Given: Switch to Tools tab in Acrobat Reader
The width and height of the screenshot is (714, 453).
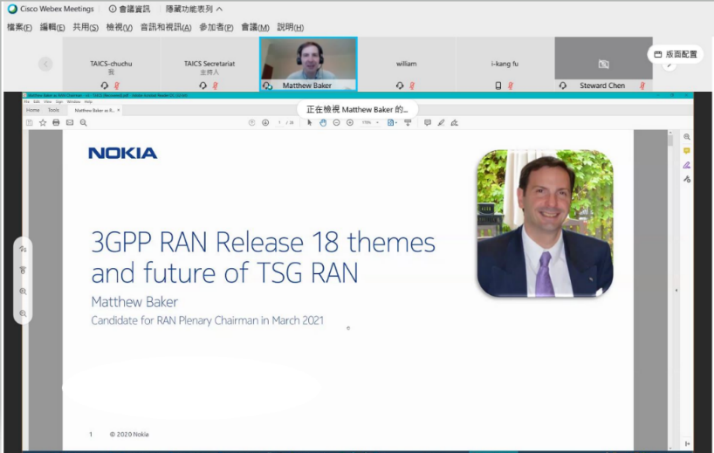Looking at the screenshot, I should [x=54, y=110].
